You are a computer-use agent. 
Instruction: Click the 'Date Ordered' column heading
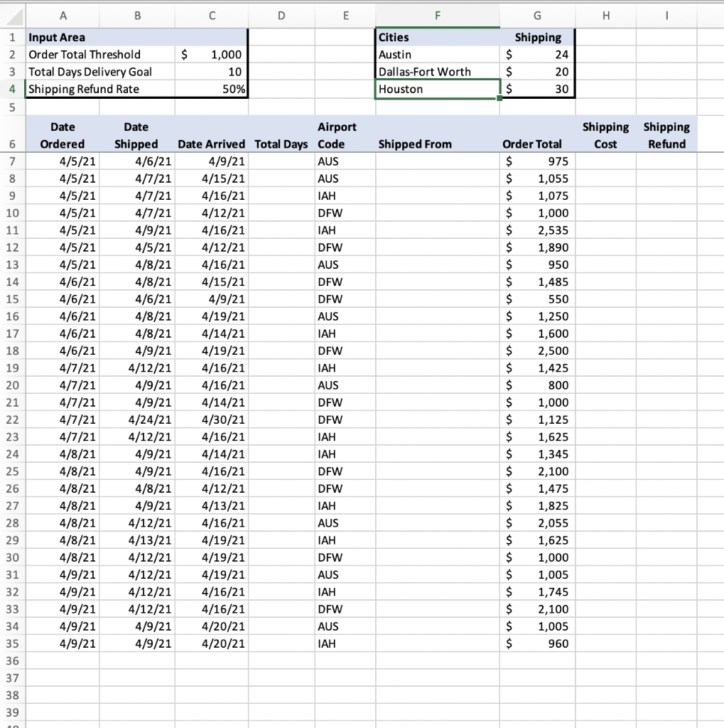pos(63,135)
